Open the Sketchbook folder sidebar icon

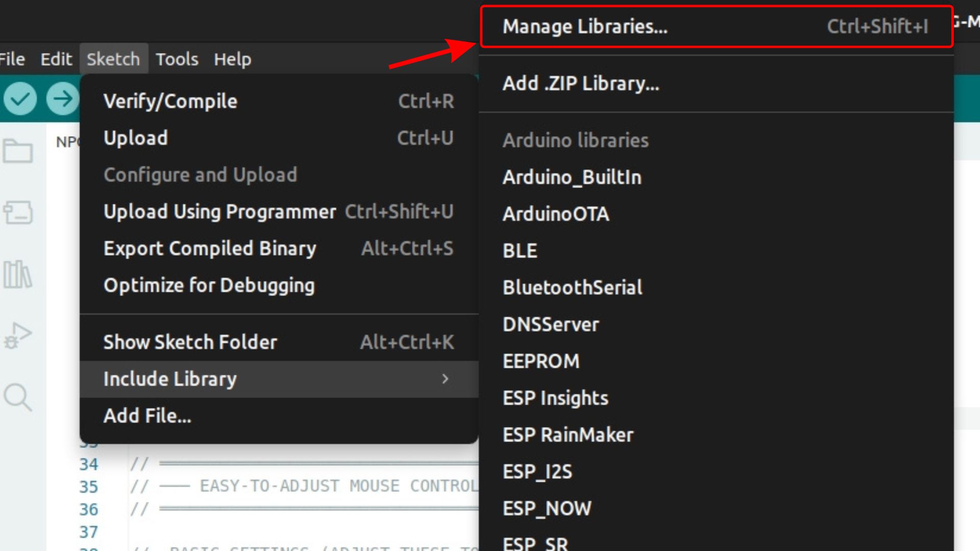(18, 151)
